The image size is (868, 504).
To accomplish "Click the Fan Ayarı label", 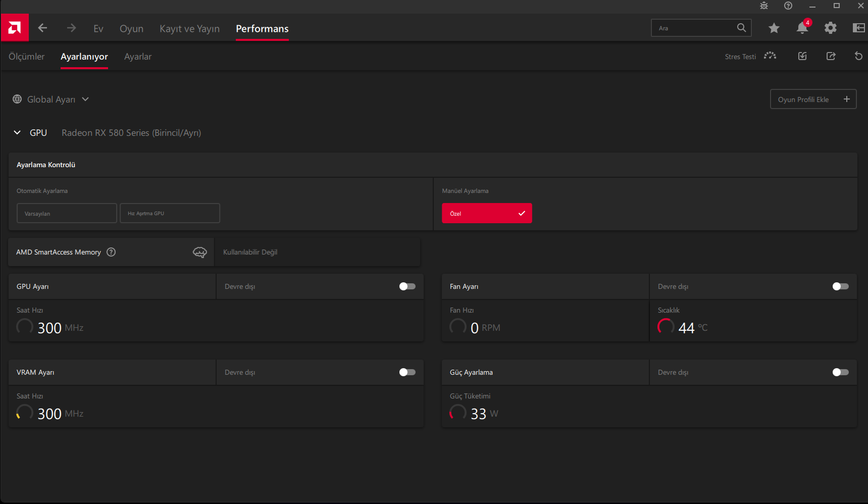I will (x=464, y=286).
